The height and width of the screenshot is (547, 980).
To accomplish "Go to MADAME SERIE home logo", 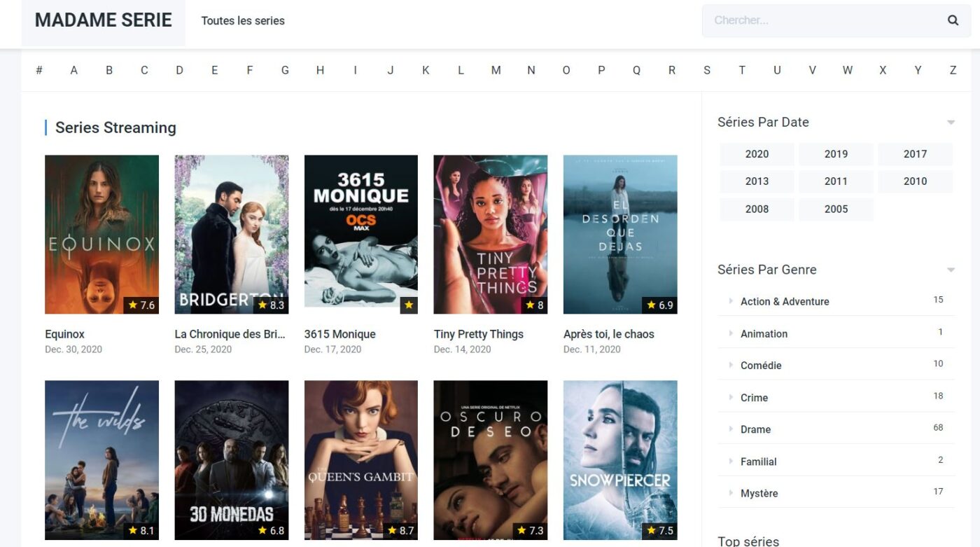I will [x=104, y=20].
